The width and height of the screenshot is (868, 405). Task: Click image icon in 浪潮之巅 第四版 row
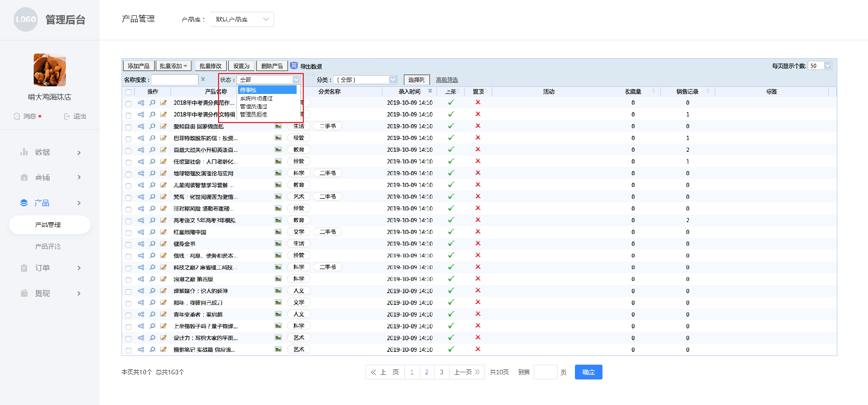[x=278, y=279]
